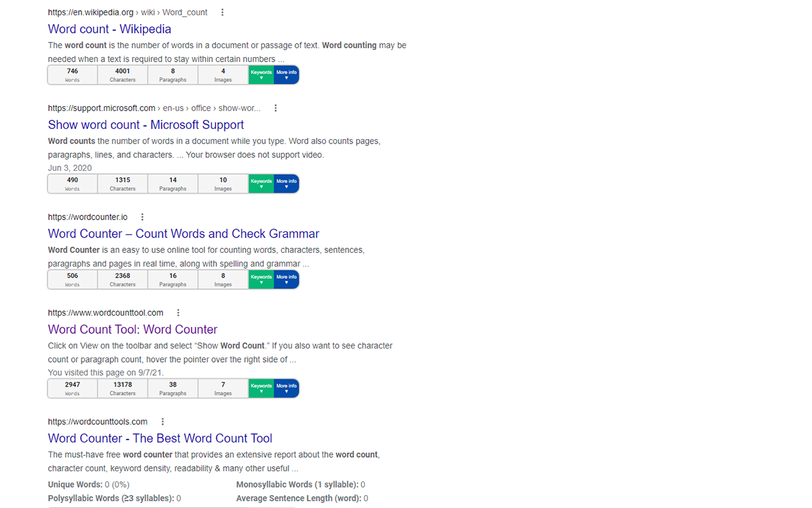Click three-dot menu beside en.wikipedia.org URL
Image resolution: width=812 pixels, height=508 pixels.
pos(222,12)
